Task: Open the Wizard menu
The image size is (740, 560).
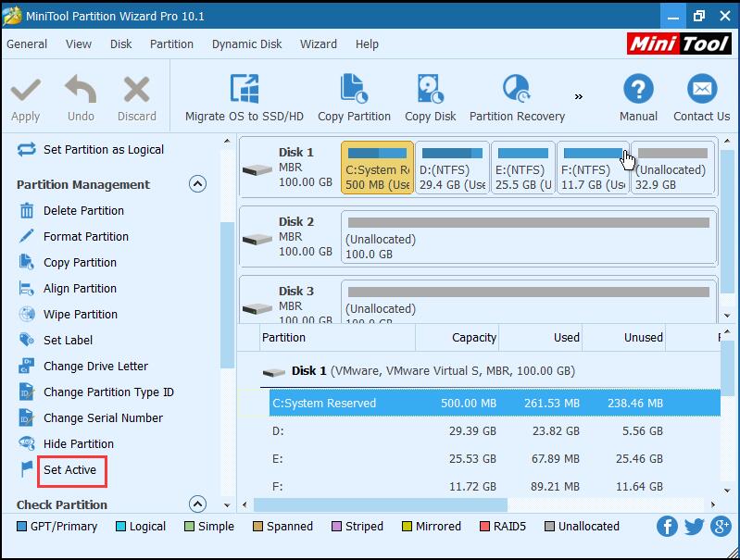Action: click(x=319, y=44)
